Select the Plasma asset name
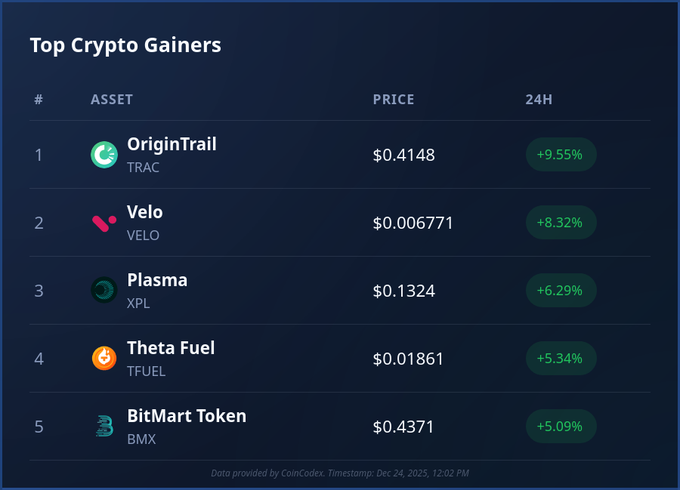Image resolution: width=680 pixels, height=490 pixels. [x=157, y=280]
